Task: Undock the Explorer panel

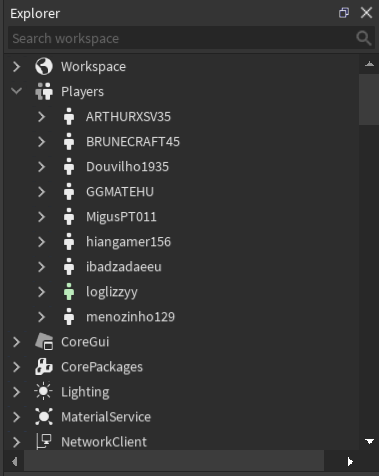Action: point(344,13)
